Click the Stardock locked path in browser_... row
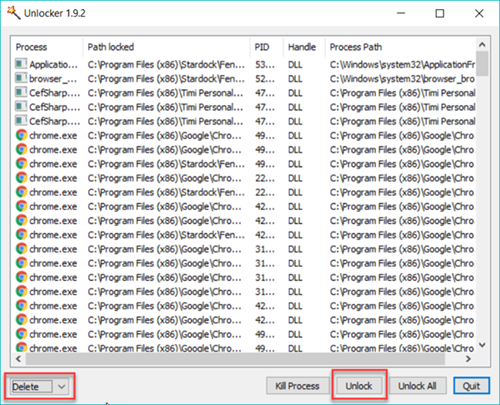Image resolution: width=500 pixels, height=405 pixels. click(166, 79)
